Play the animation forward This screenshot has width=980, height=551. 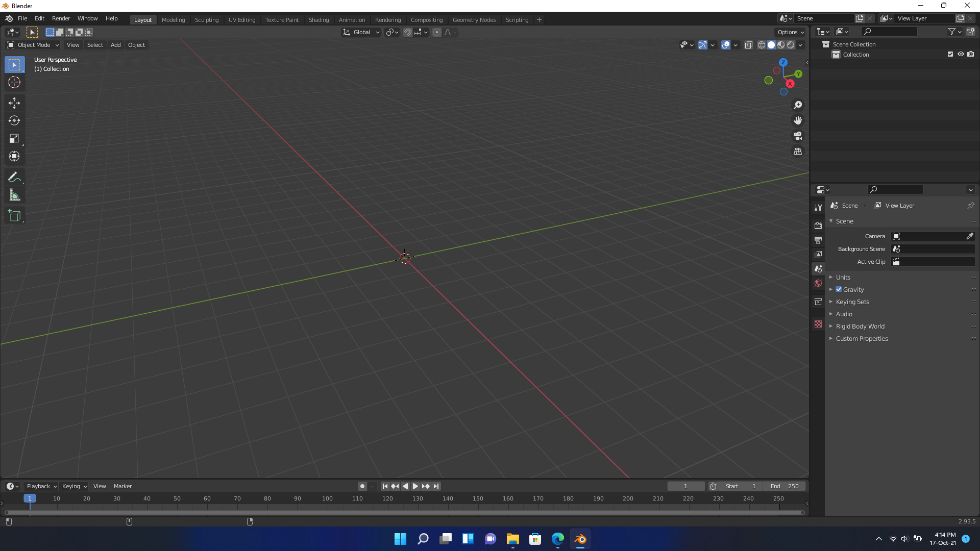[415, 486]
